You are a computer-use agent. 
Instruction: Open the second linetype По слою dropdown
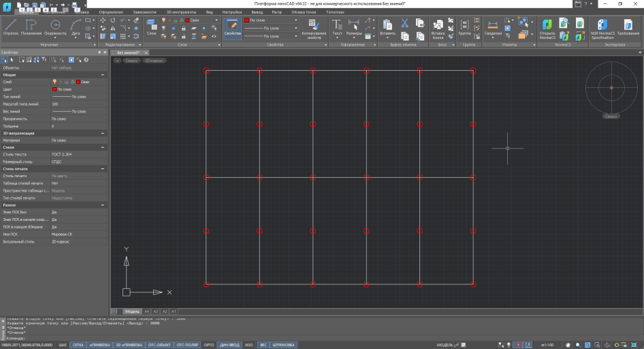(x=271, y=29)
